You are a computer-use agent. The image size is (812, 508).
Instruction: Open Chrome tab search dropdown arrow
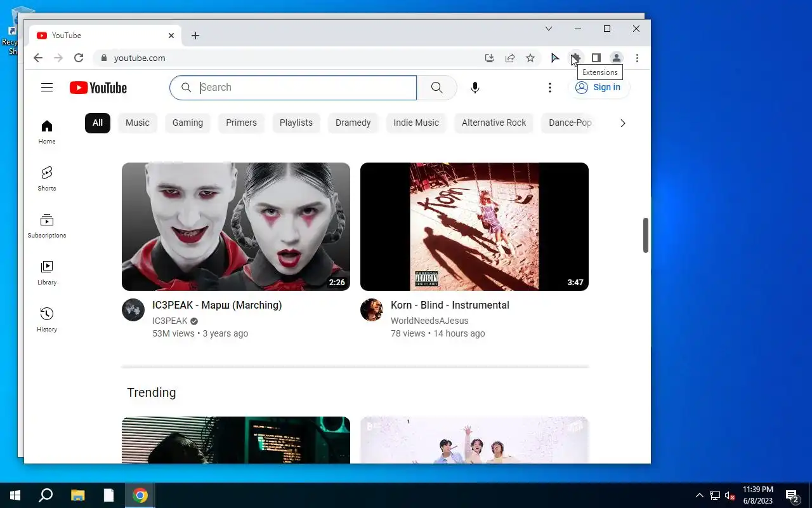549,29
